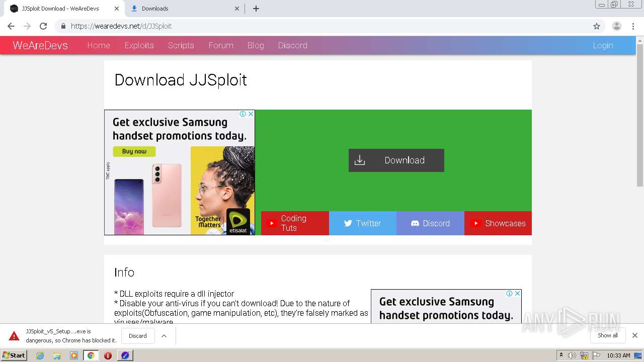Click the etisalat logo in ad
The image size is (644, 362).
238,222
